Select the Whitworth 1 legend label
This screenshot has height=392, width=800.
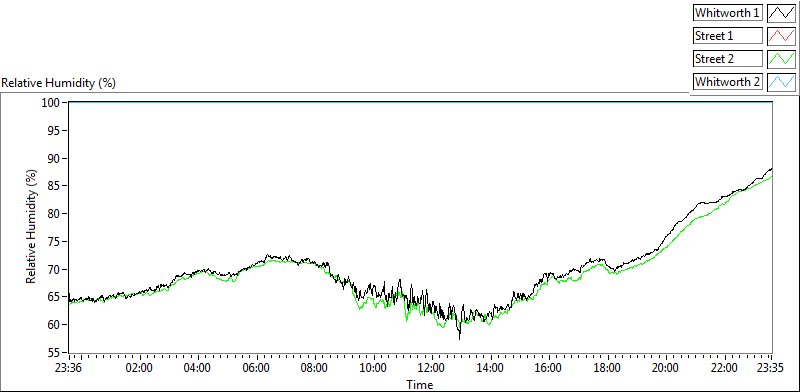[728, 13]
